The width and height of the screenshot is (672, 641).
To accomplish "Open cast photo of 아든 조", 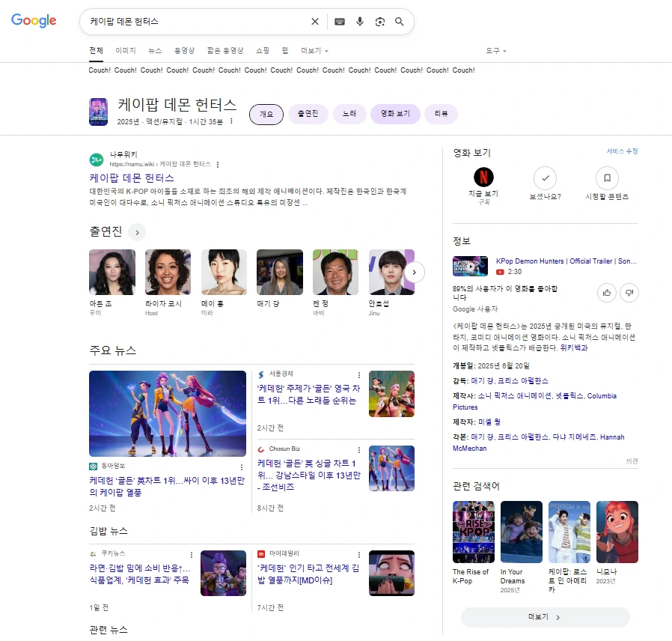I will click(112, 273).
